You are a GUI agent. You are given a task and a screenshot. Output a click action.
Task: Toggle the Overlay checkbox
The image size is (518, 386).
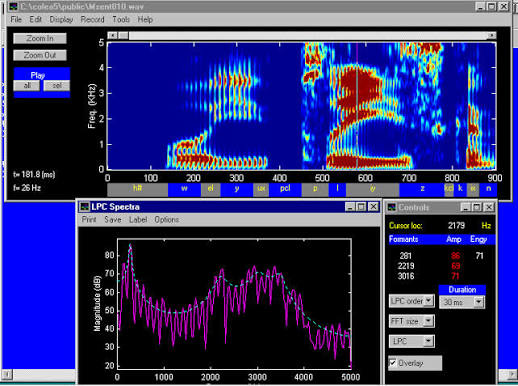pos(393,363)
